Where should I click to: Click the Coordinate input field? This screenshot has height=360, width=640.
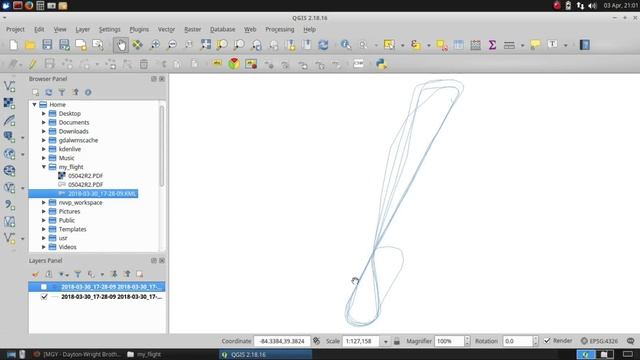[282, 341]
